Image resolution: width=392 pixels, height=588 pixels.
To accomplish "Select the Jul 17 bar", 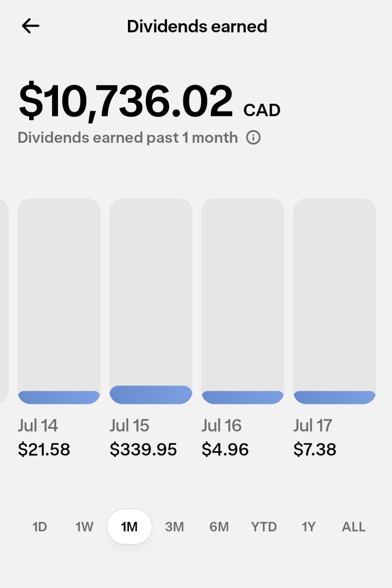I will [335, 301].
